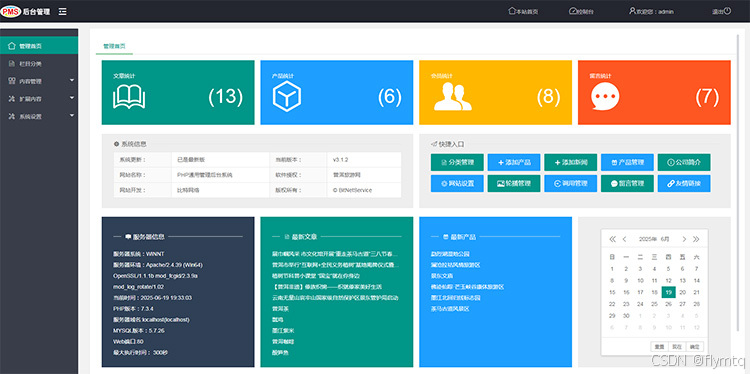Click the calendar 确定 confirm button
Viewport: 750px width, 374px height.
tap(695, 346)
